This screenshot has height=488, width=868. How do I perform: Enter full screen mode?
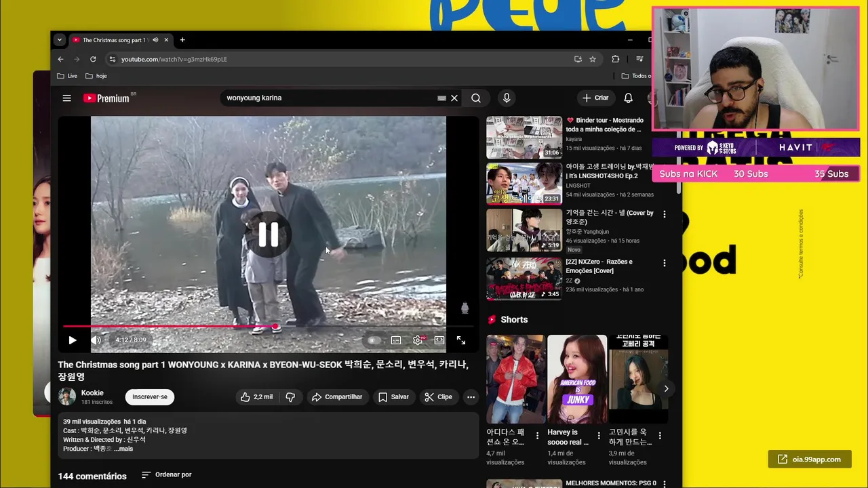[x=461, y=340]
